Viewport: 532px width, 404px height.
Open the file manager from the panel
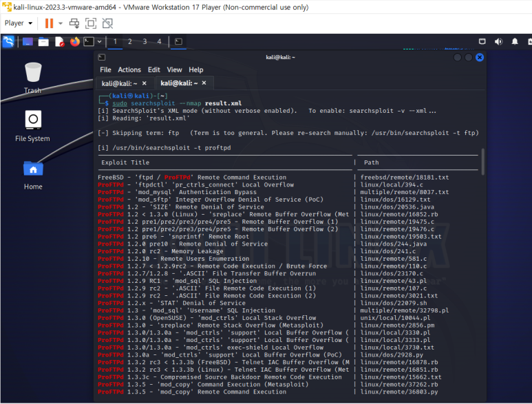pos(43,41)
